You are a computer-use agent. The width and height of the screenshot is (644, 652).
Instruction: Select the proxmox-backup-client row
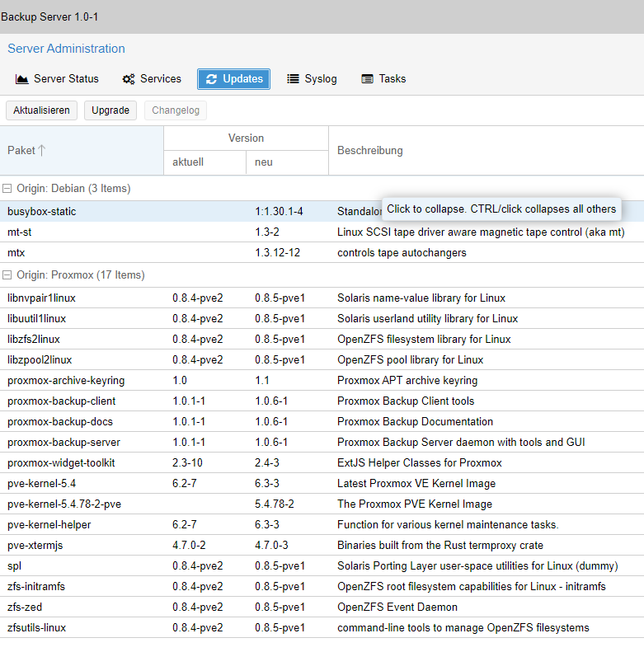tap(322, 401)
